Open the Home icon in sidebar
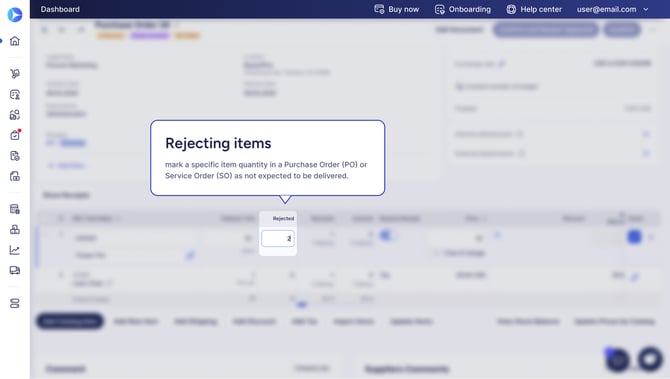The width and height of the screenshot is (670, 379). pyautogui.click(x=15, y=41)
